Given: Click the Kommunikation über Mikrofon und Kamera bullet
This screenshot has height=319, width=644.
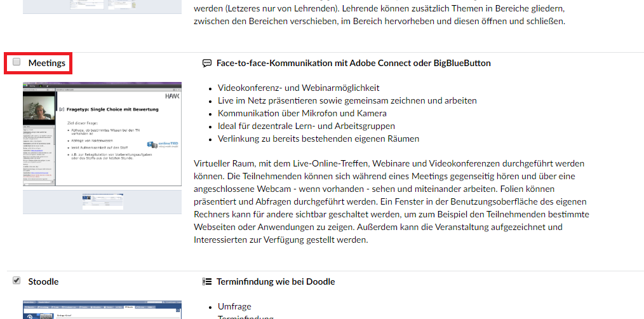Looking at the screenshot, I should [302, 113].
